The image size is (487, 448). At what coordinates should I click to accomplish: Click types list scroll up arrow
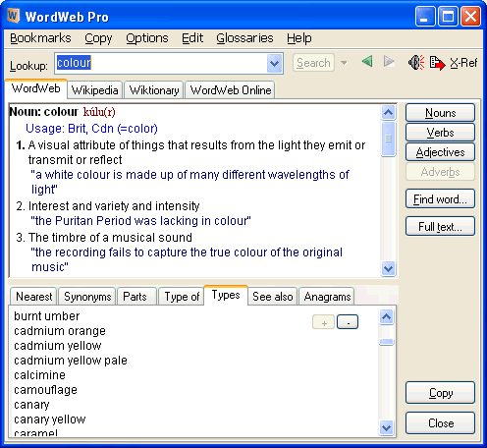click(386, 316)
